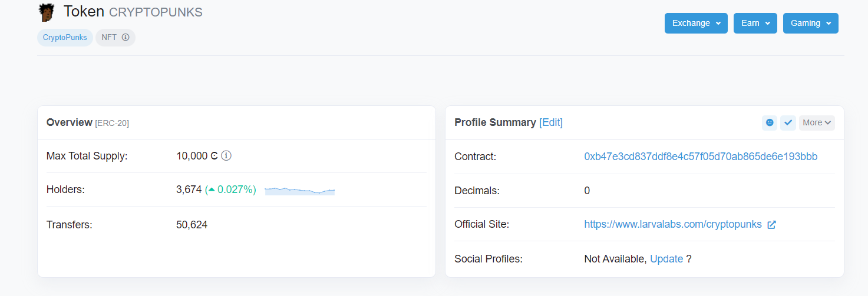
Task: Click the holders sparkline chart
Action: tap(300, 190)
